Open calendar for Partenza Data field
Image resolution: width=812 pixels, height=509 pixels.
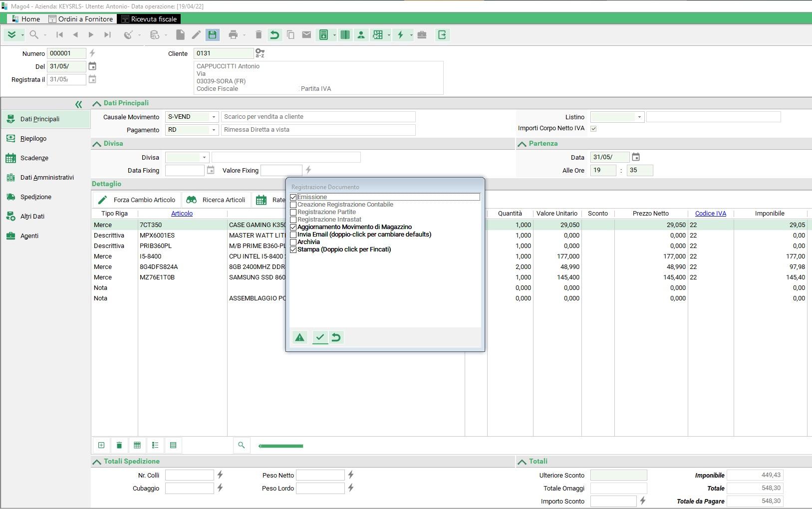[x=636, y=157]
